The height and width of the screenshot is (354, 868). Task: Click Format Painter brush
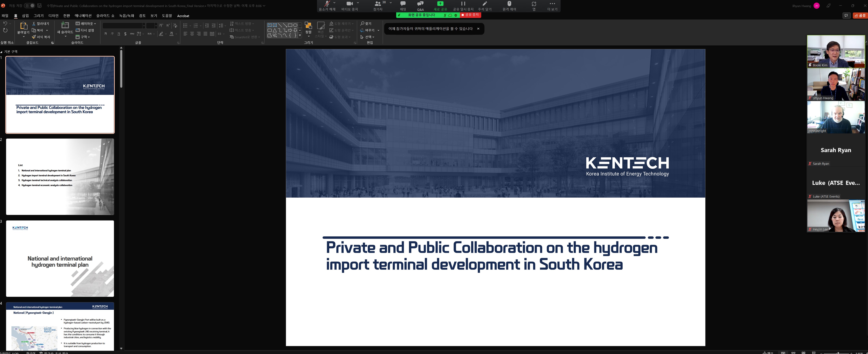coord(41,37)
